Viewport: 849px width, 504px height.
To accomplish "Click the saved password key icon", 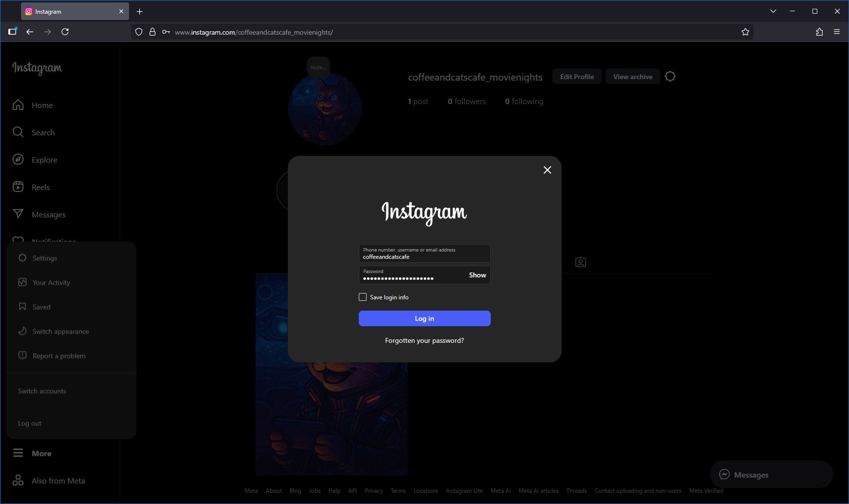I will pos(166,32).
